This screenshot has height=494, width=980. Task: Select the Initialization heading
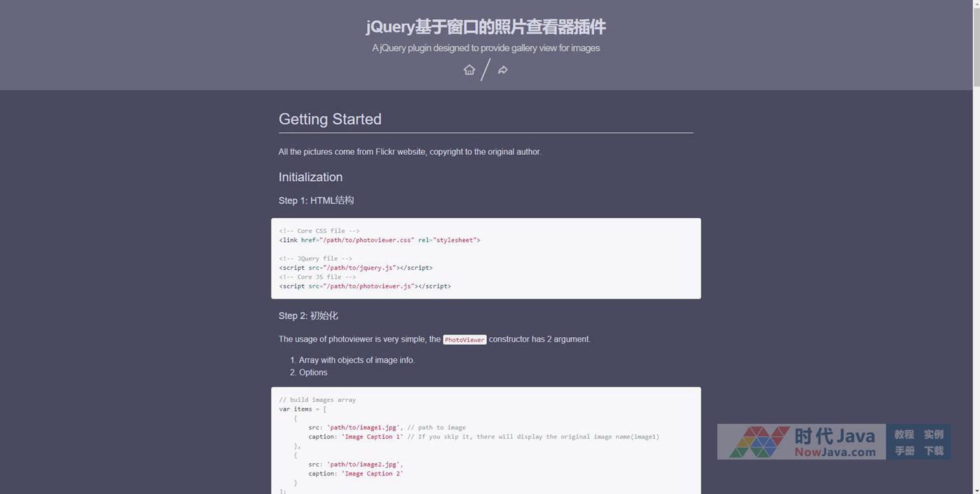tap(310, 177)
